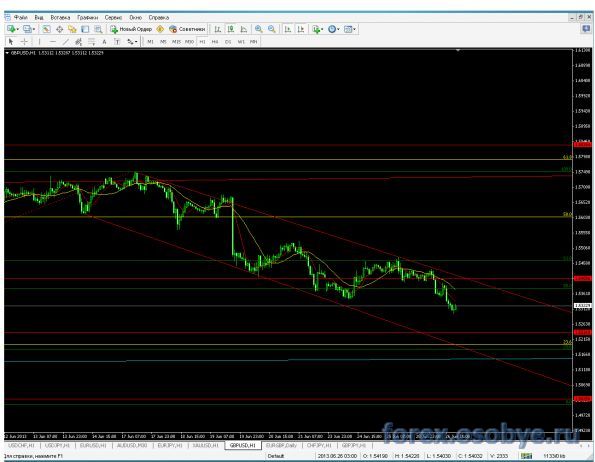Screen dimensions: 595x462
Task: Open the Navigator panel icon
Action: tap(72, 29)
